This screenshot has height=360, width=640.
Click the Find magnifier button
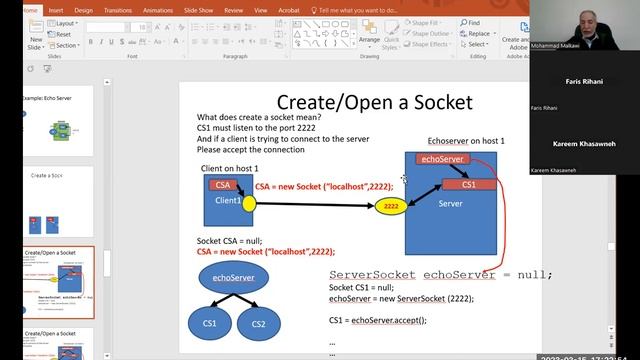(x=470, y=23)
